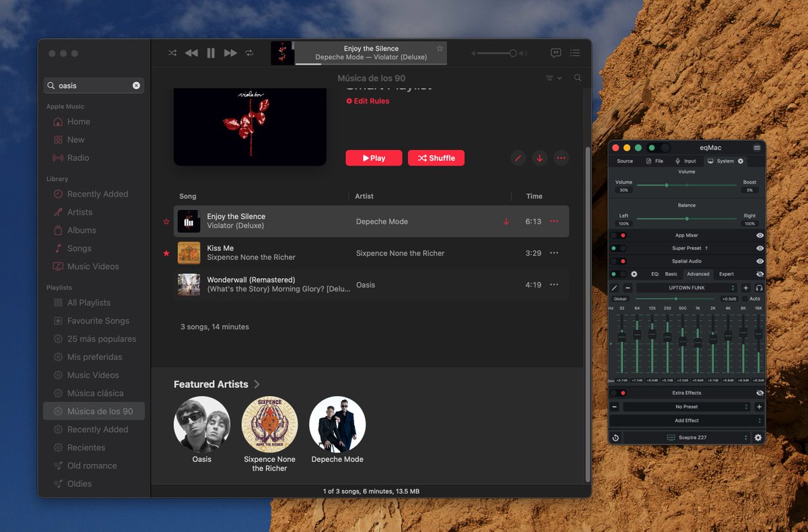Open playlist search magnifier icon
The height and width of the screenshot is (532, 808).
[578, 78]
